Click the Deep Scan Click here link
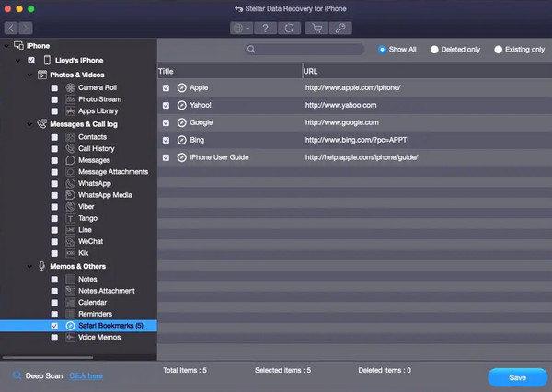The height and width of the screenshot is (392, 552). point(86,375)
